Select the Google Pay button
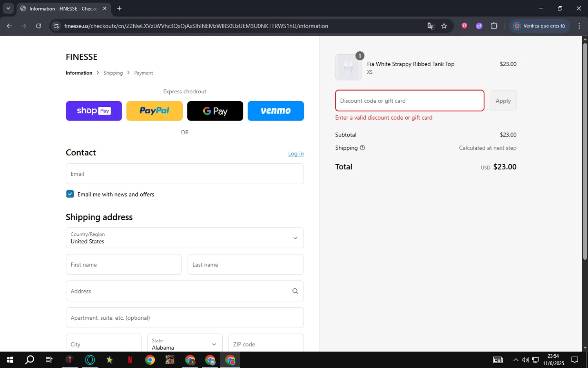This screenshot has width=588, height=368. coord(215,111)
